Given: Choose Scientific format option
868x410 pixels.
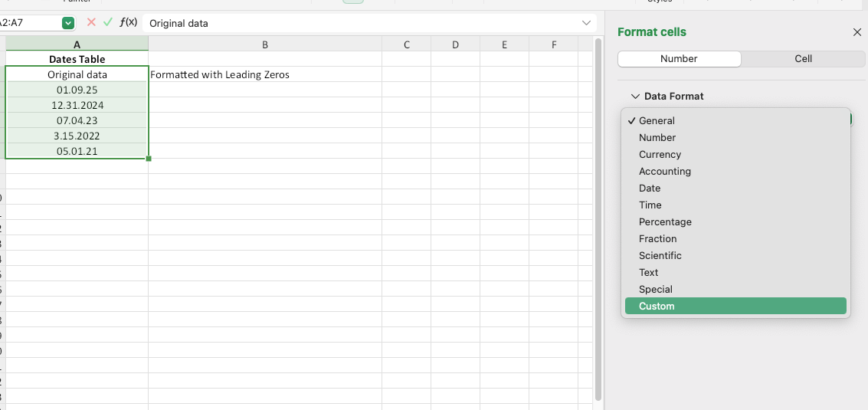Looking at the screenshot, I should click(735, 255).
